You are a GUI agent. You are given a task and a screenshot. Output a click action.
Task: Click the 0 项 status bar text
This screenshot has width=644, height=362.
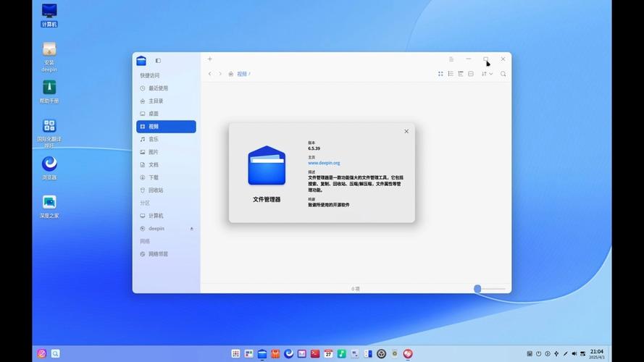[x=356, y=289]
